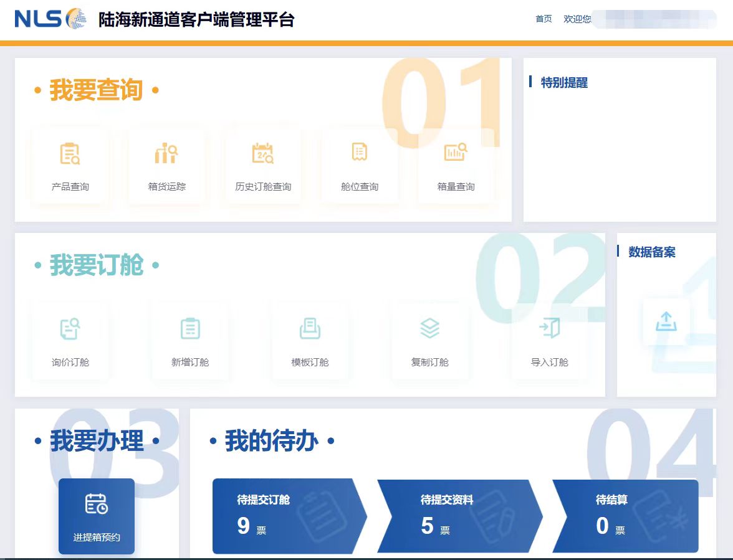Select the 询价订舱 inquiry booking icon

tap(69, 339)
